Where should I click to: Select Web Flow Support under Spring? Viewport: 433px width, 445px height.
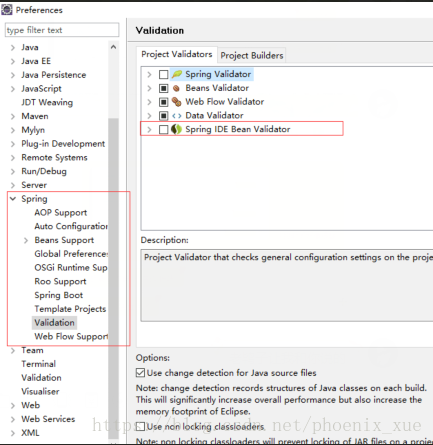coord(71,337)
